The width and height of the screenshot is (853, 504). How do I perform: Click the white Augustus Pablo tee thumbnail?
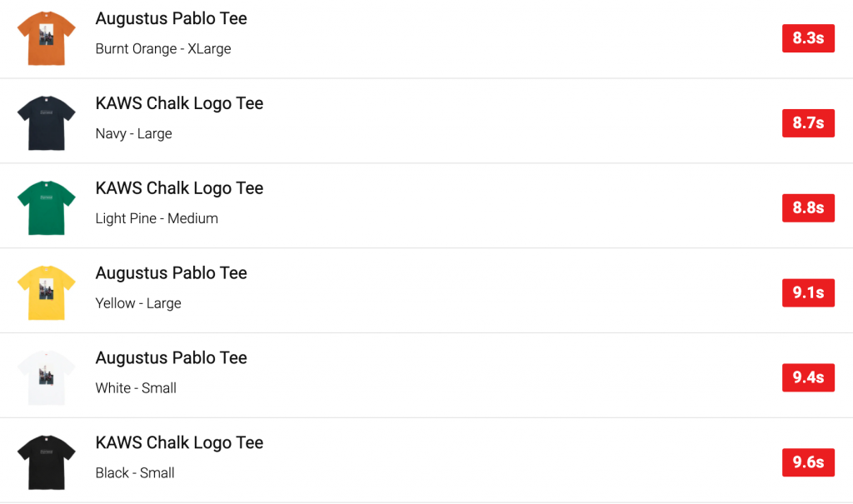pos(46,377)
